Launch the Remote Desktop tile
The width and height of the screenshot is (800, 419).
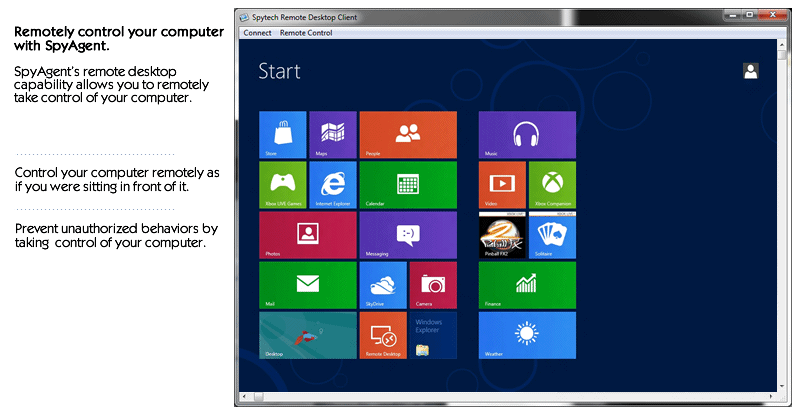tap(383, 335)
